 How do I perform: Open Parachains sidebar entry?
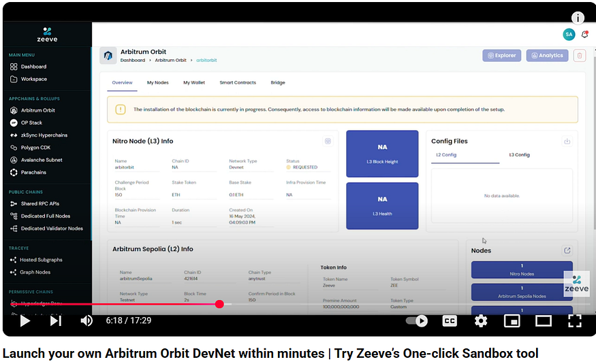[x=28, y=172]
